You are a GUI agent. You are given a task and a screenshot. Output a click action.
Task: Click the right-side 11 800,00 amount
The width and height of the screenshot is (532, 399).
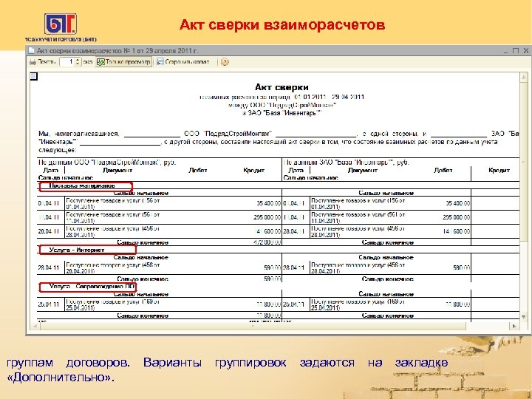(x=457, y=304)
